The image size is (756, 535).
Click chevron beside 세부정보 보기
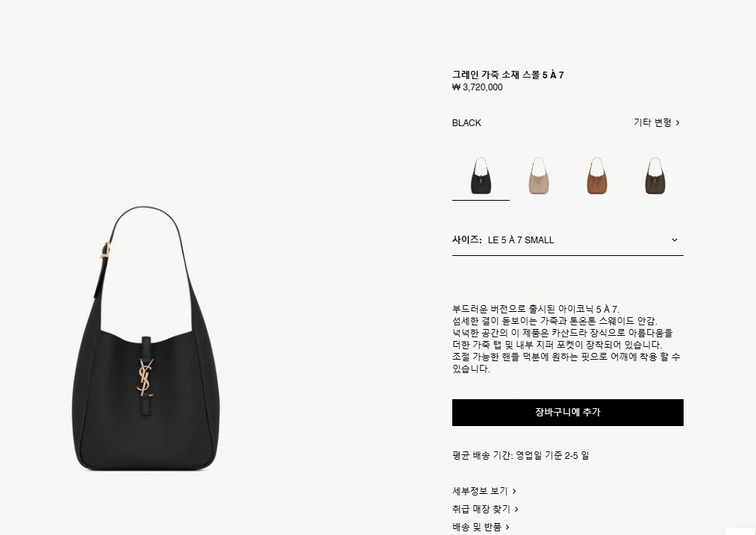coord(514,492)
